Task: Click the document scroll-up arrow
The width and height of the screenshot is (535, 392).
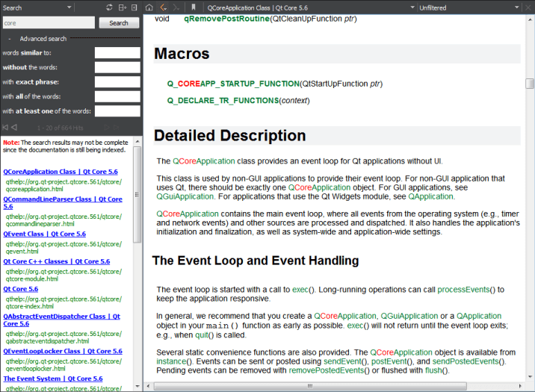Action: tap(530, 19)
